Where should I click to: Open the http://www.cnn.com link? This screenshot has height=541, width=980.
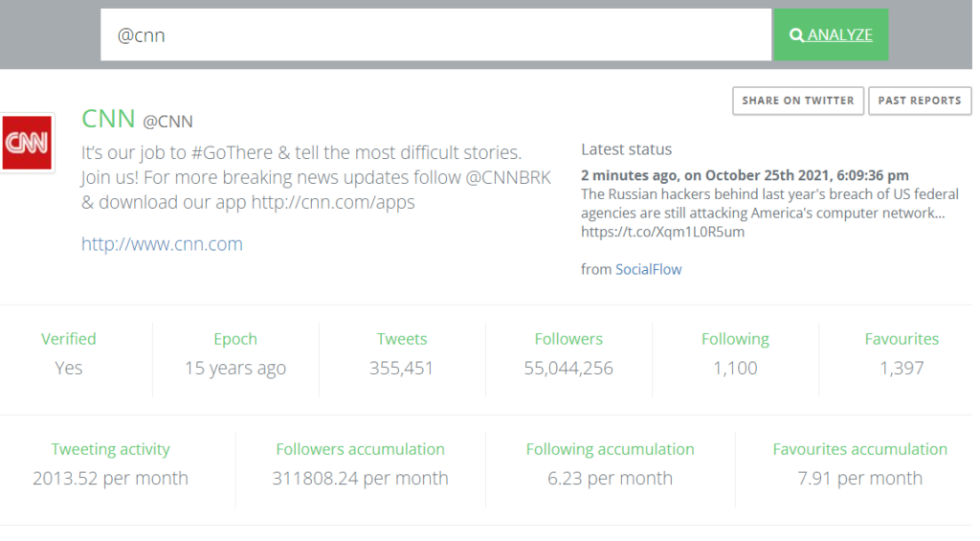tap(162, 244)
